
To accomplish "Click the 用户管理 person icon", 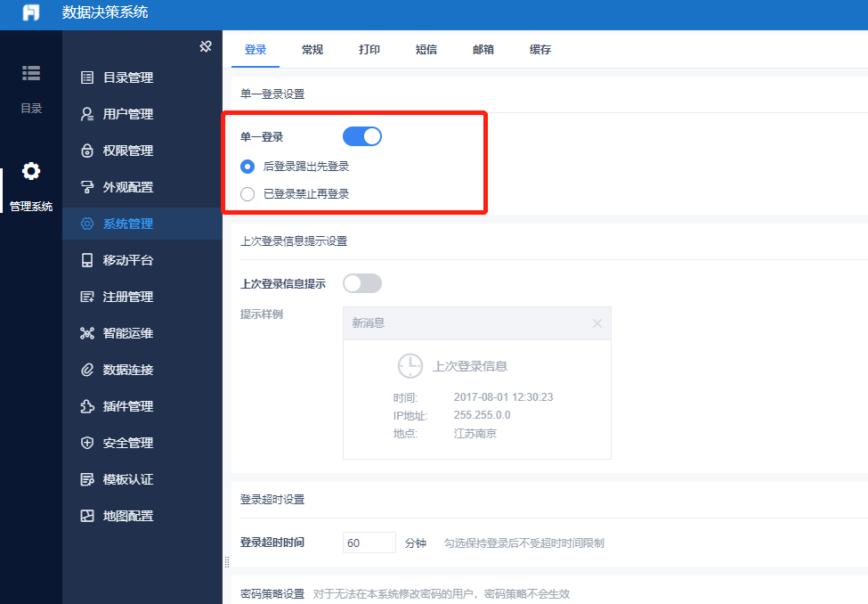I will coord(87,114).
